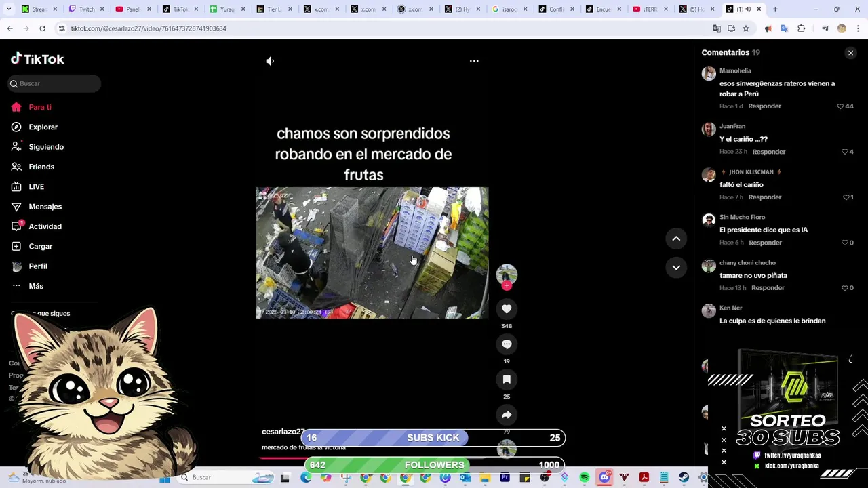Open the creator's round avatar beside the video
This screenshot has width=868, height=488.
pos(507,274)
